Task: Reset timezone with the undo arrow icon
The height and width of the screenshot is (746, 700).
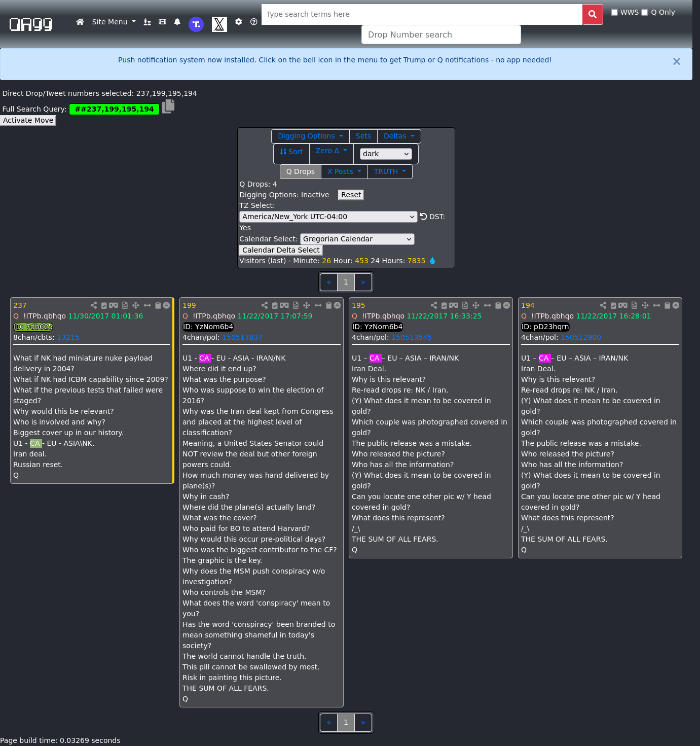Action: point(424,217)
